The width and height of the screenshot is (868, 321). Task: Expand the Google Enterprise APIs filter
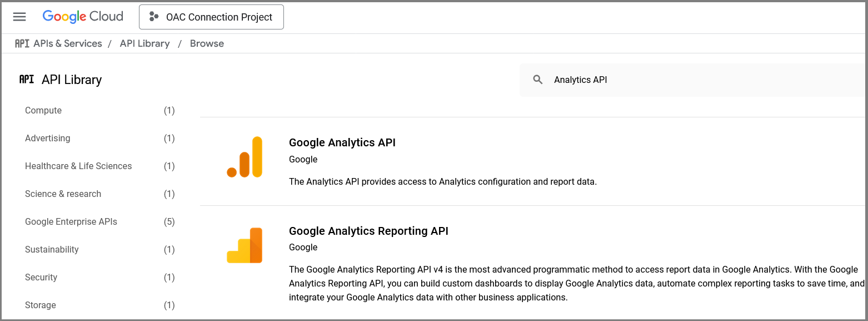pyautogui.click(x=71, y=221)
